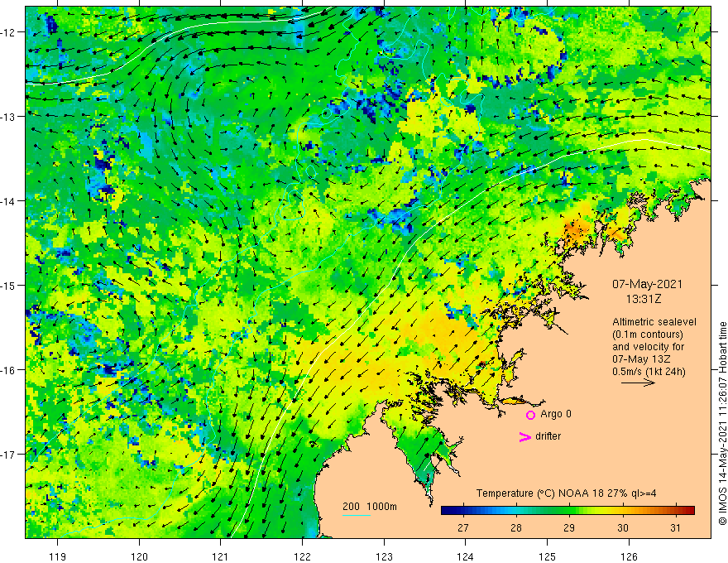Click latitude label -15
This screenshot has height=563, width=728.
click(x=8, y=285)
